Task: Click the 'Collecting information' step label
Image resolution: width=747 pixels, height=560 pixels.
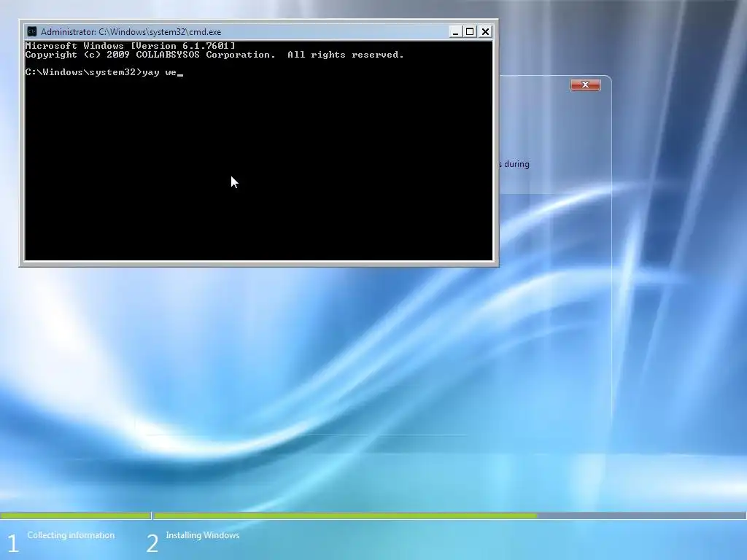Action: tap(71, 535)
